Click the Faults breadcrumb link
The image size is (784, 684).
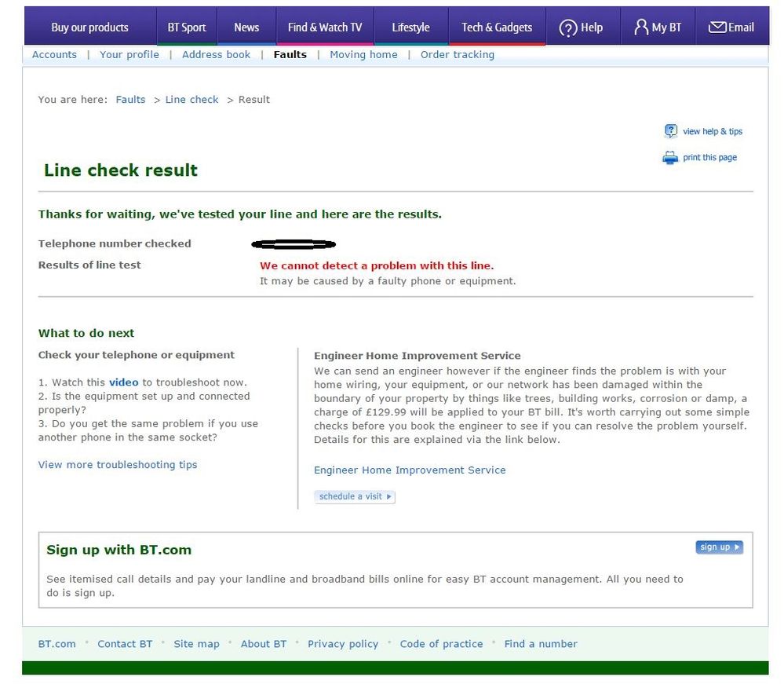click(x=130, y=100)
